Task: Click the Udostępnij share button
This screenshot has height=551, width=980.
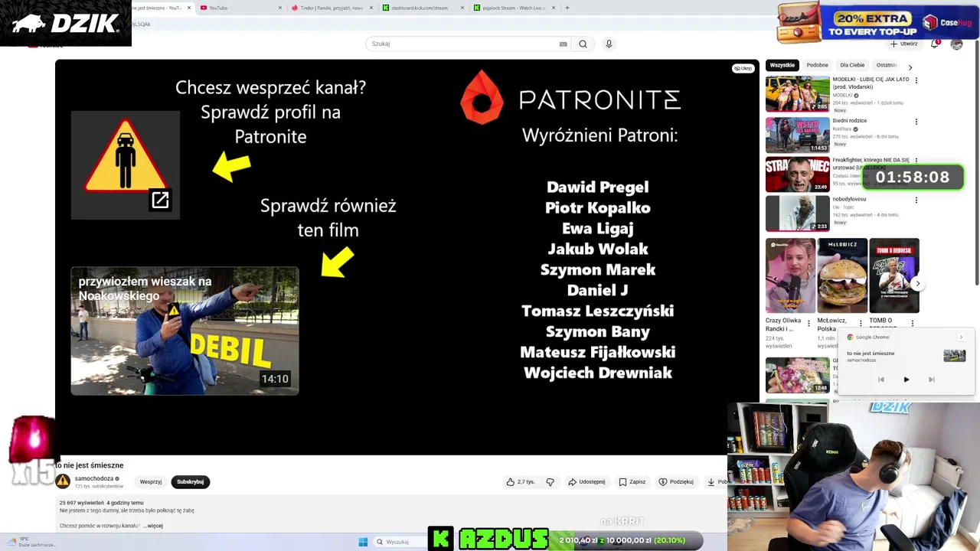Action: [x=586, y=482]
